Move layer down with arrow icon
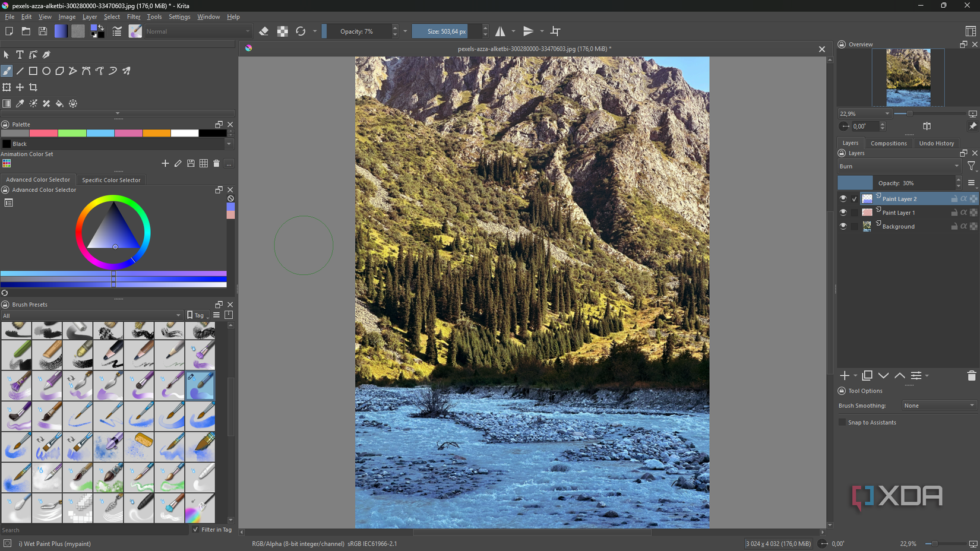This screenshot has height=551, width=980. pyautogui.click(x=883, y=375)
